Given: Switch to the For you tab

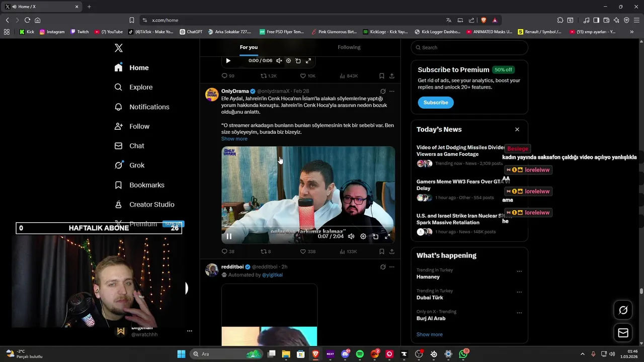Looking at the screenshot, I should tap(249, 47).
